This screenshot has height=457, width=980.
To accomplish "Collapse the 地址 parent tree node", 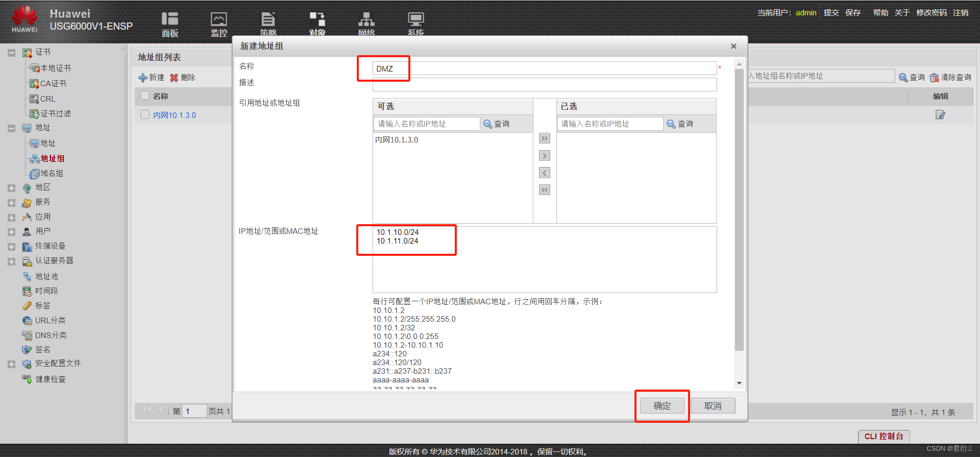I will click(x=11, y=128).
